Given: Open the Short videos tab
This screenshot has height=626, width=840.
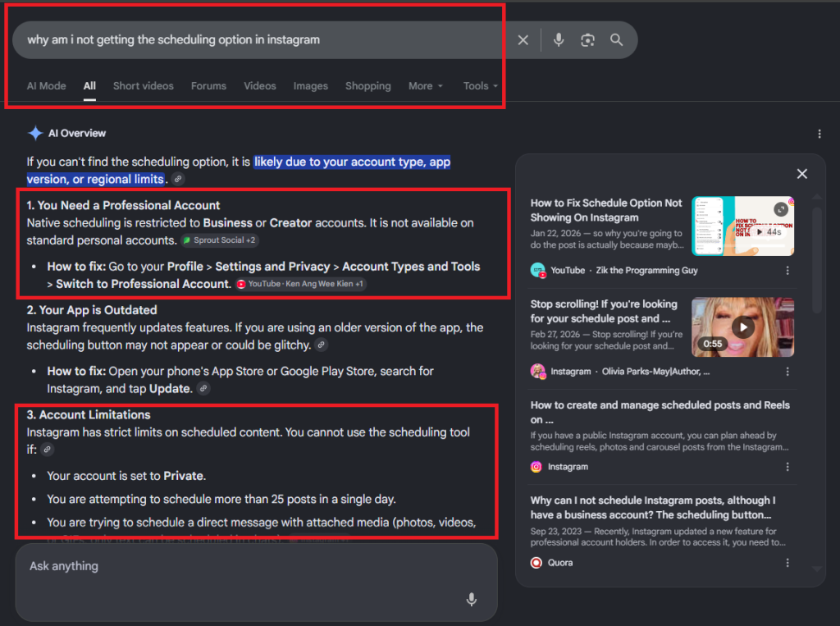Looking at the screenshot, I should 143,86.
